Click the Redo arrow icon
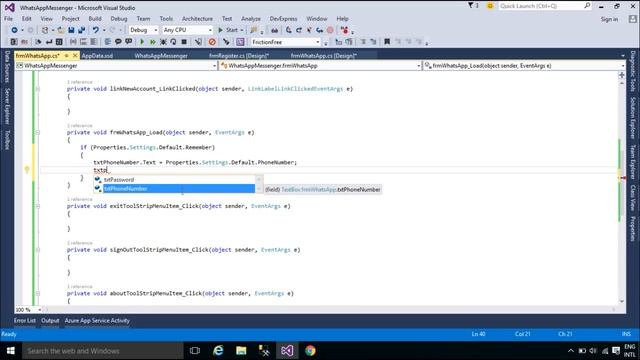The height and width of the screenshot is (360, 640). point(113,30)
